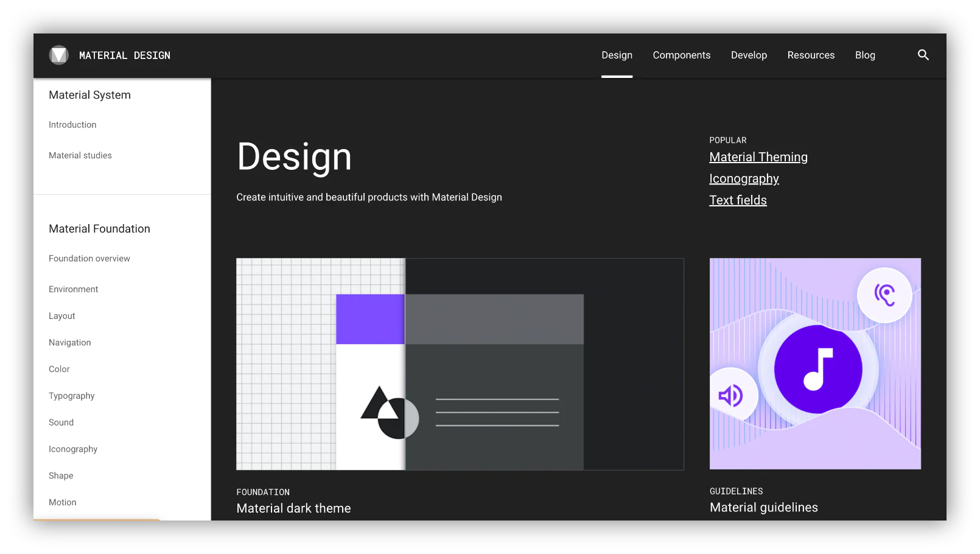Select Color in the sidebar
This screenshot has width=980, height=554.
tap(59, 370)
